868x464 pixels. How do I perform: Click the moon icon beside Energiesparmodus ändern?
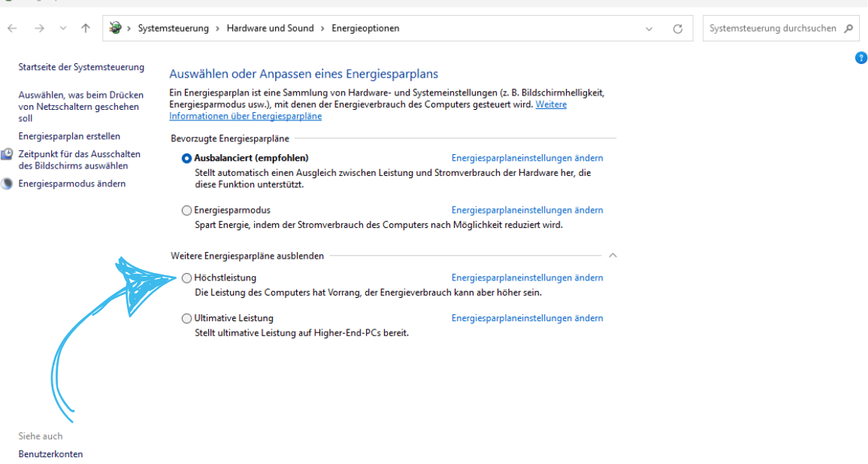point(8,183)
